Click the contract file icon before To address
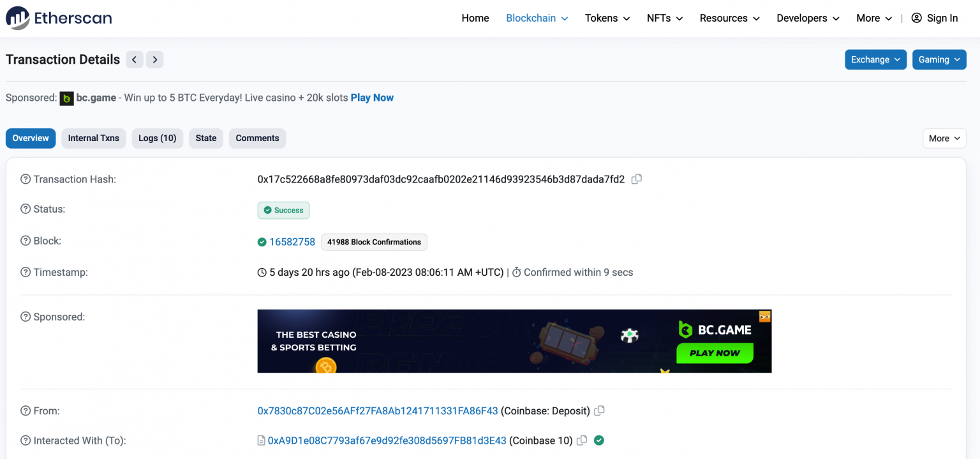This screenshot has width=980, height=459. (x=261, y=440)
